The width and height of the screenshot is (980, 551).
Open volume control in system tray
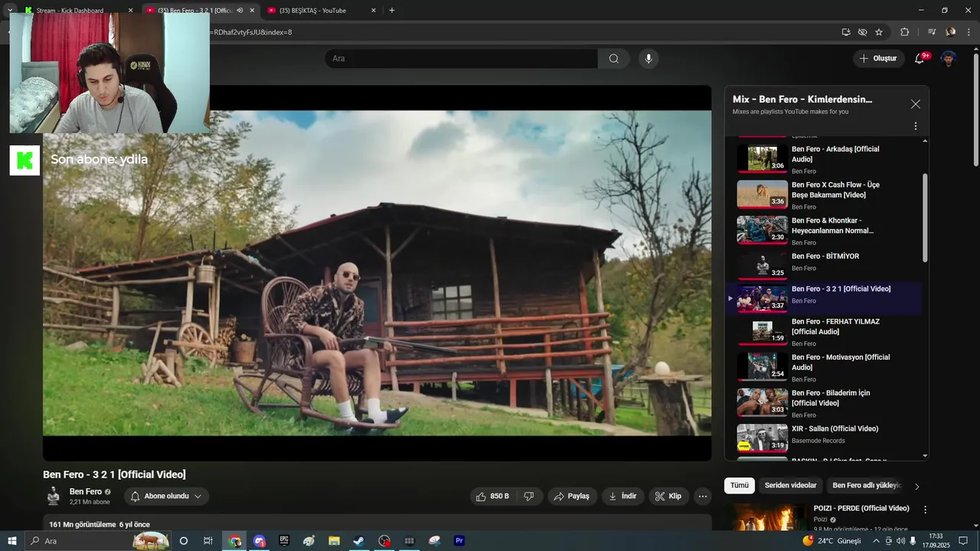(x=900, y=540)
